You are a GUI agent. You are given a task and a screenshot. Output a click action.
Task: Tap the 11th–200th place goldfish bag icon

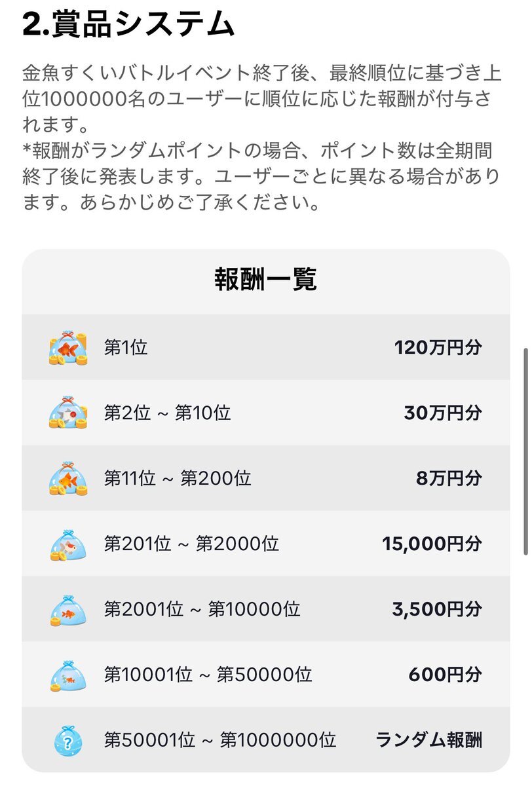pos(67,479)
